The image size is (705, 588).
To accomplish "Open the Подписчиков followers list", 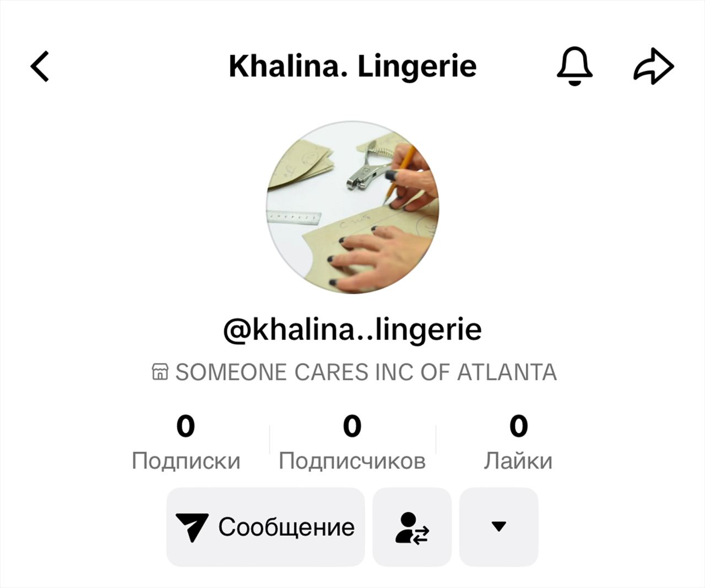I will 352,461.
